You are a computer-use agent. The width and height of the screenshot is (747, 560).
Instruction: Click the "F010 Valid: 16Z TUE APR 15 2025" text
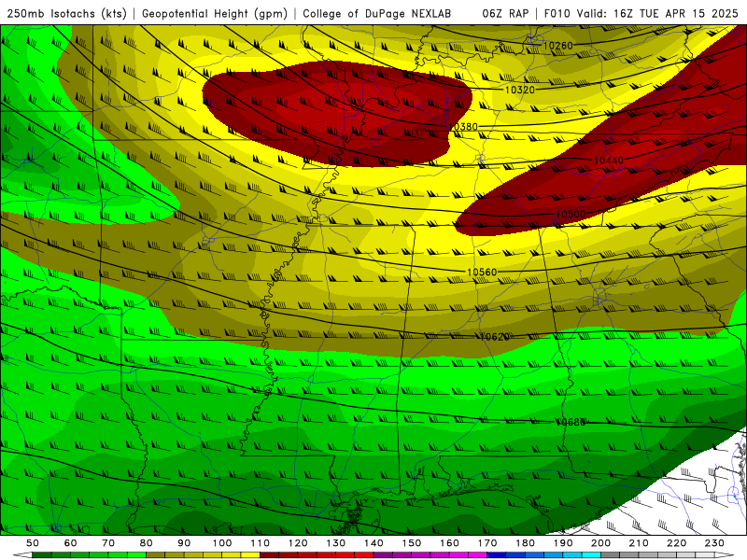pos(641,14)
